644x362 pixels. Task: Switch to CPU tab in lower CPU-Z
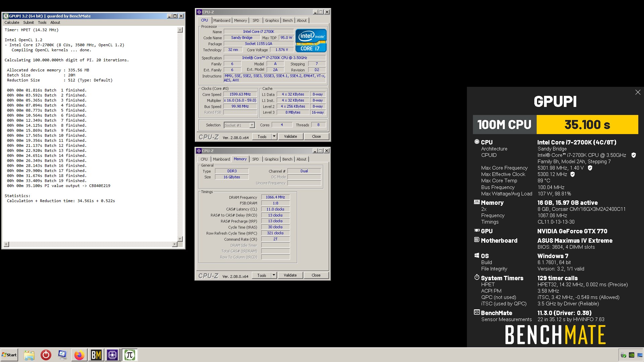point(204,159)
